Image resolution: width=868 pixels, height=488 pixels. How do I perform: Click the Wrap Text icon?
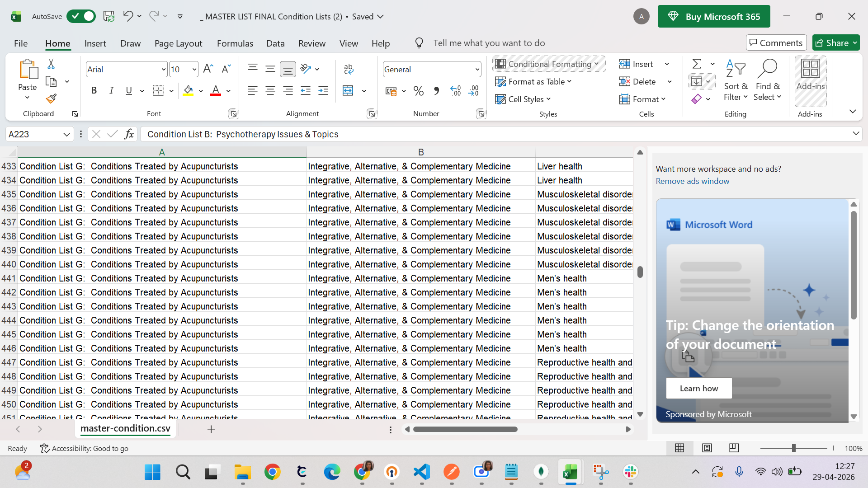(348, 69)
